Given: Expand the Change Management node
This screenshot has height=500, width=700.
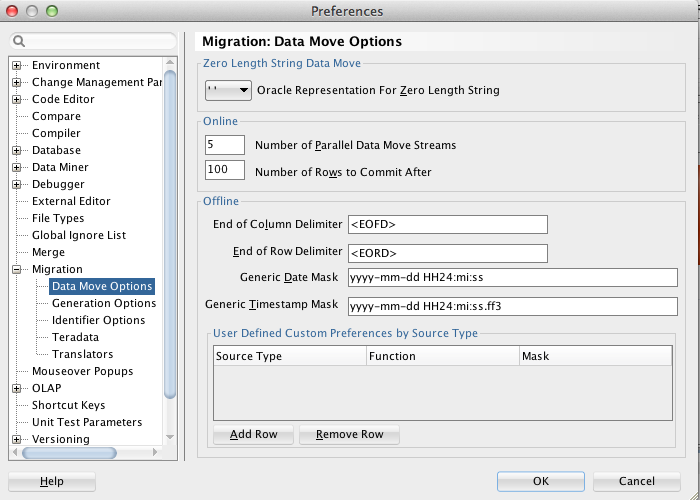Looking at the screenshot, I should [x=17, y=83].
